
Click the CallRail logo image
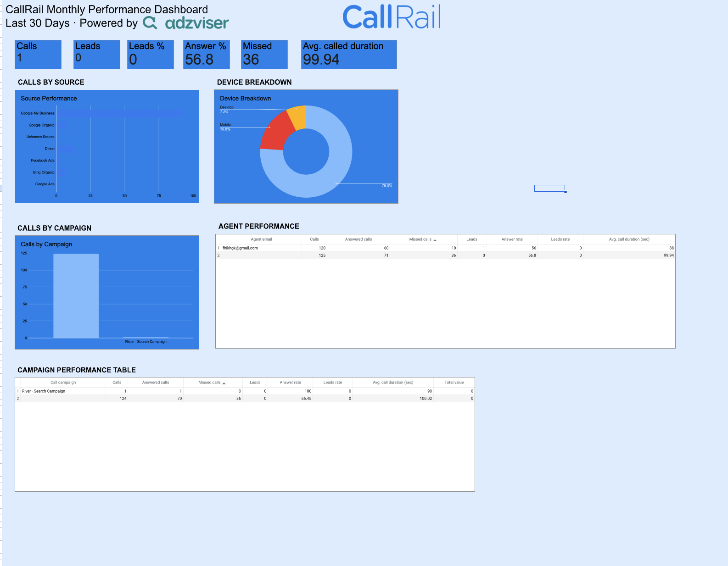tap(392, 17)
